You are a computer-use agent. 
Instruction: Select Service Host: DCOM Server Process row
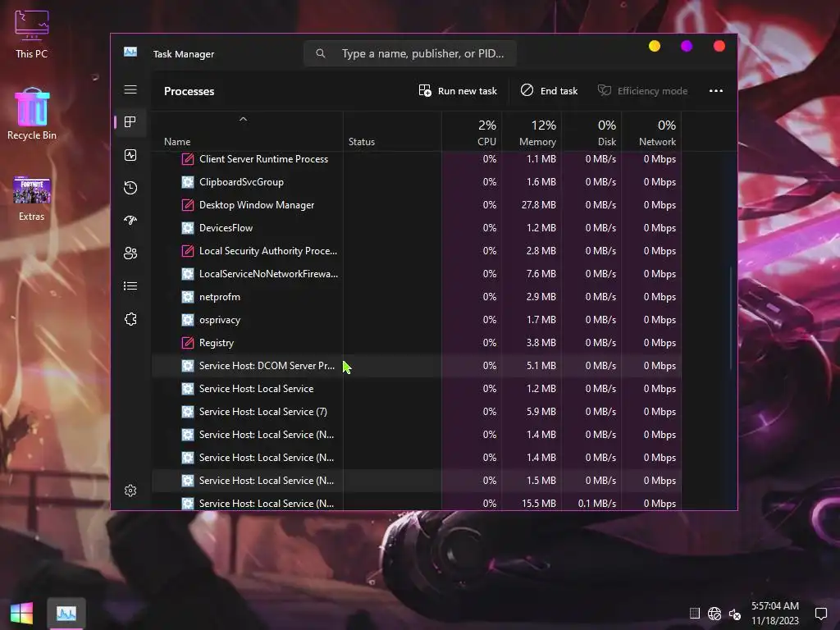pos(416,366)
